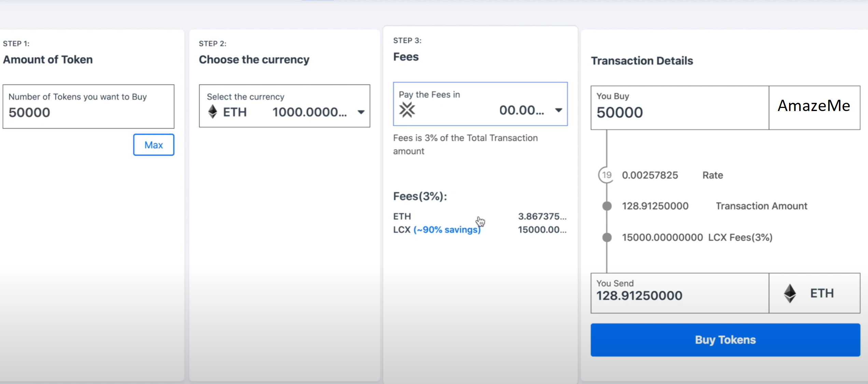
Task: Click the Ethereum icon in You Send box
Action: (790, 293)
